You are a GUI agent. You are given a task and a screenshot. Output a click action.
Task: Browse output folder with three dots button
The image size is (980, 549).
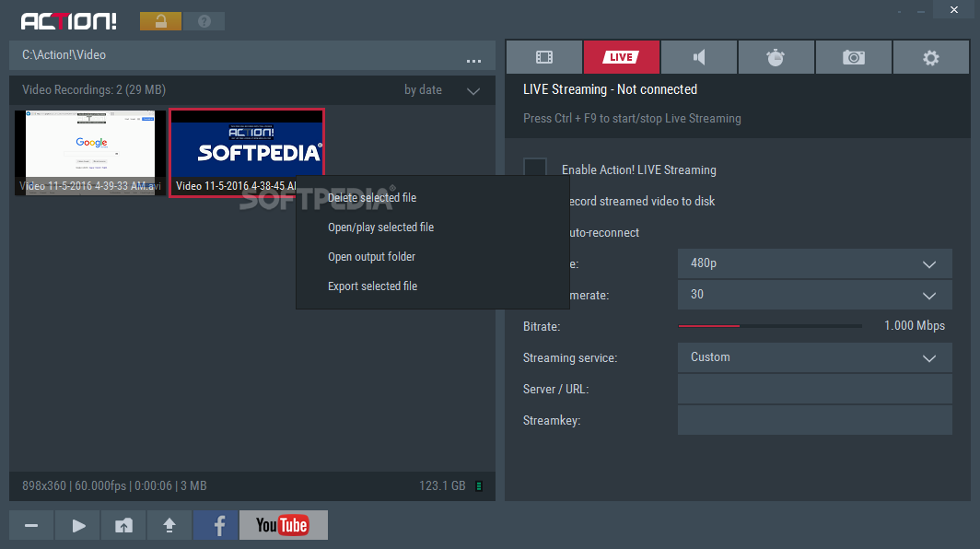pos(473,61)
